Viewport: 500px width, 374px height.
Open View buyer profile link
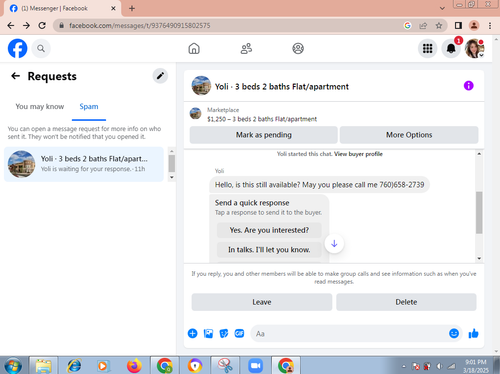(358, 154)
